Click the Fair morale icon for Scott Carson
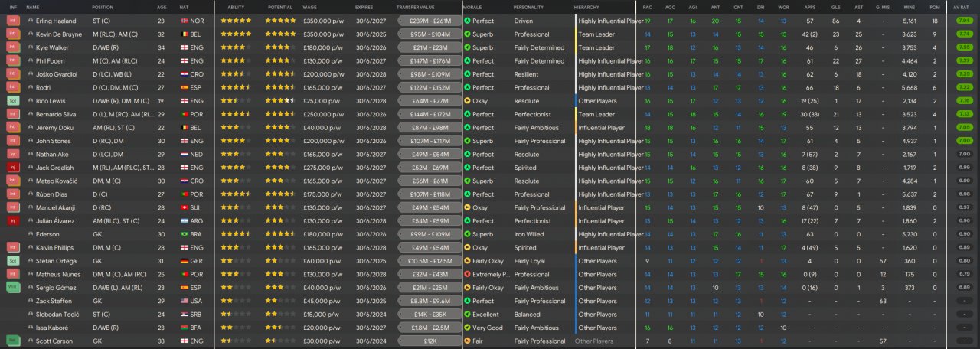 click(x=467, y=341)
